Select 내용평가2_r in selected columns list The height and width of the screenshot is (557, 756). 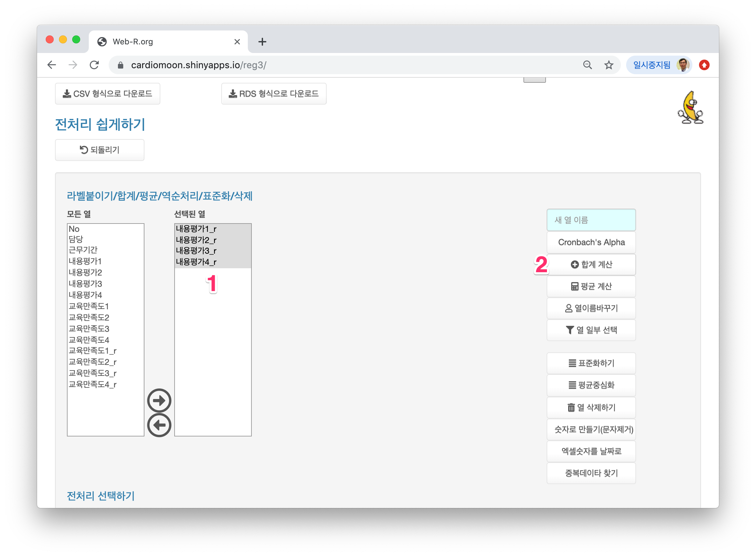(196, 240)
